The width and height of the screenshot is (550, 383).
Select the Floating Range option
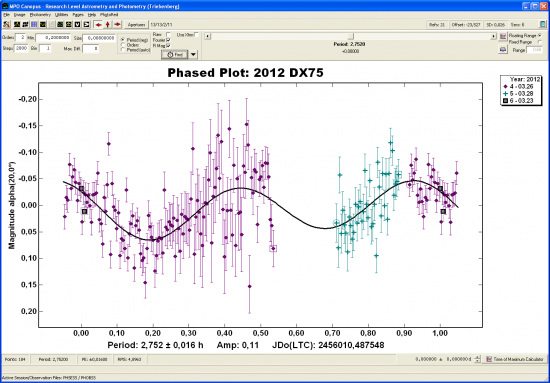click(540, 35)
